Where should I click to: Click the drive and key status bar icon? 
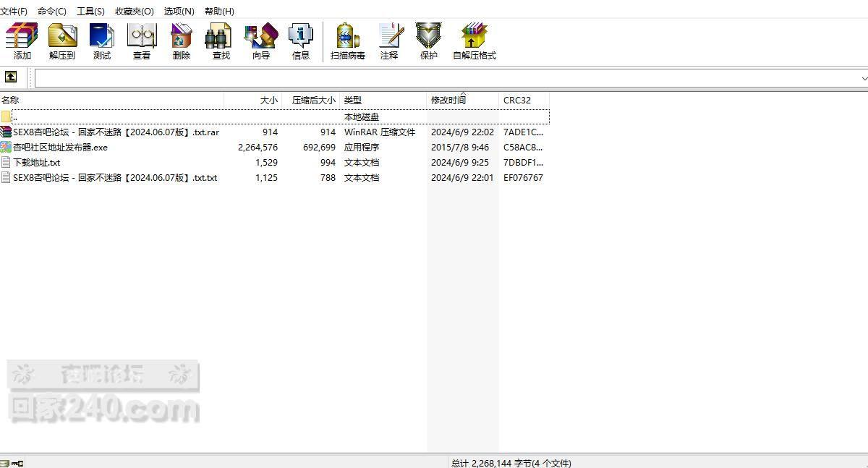[12, 463]
